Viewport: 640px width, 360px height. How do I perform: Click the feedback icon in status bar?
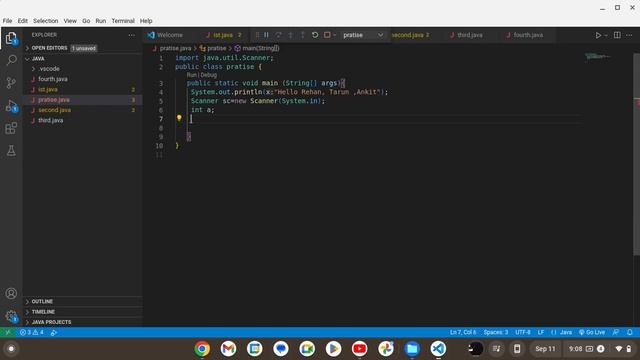(616, 332)
